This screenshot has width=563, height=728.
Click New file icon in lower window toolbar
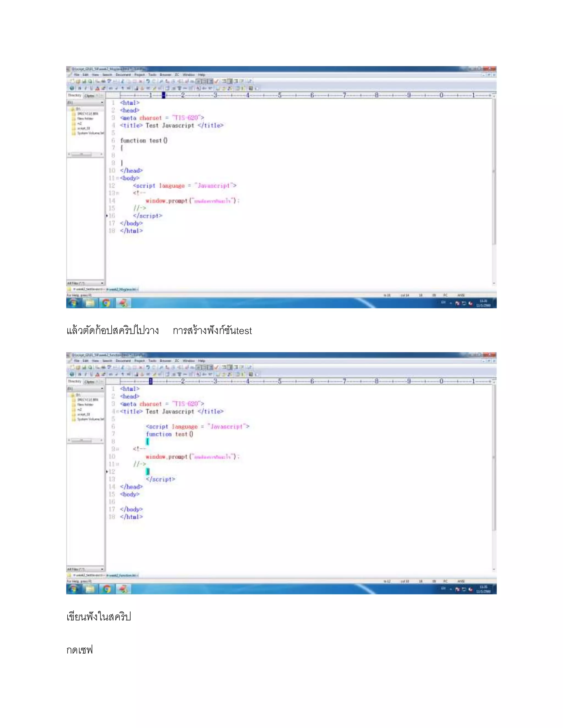coord(72,367)
